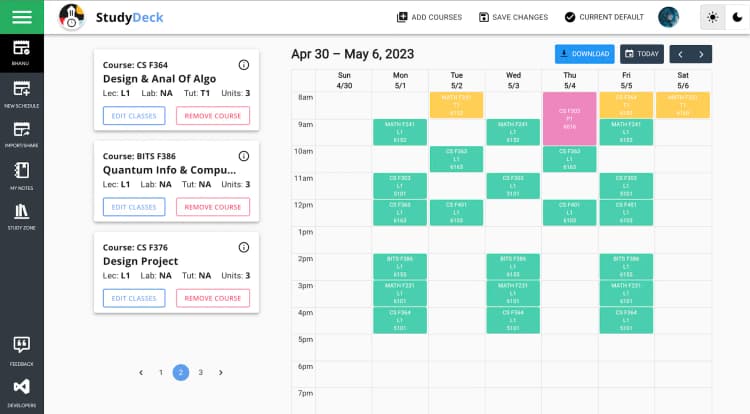The image size is (750, 414).
Task: Click the pink CS F303 Thursday event
Action: [569, 118]
